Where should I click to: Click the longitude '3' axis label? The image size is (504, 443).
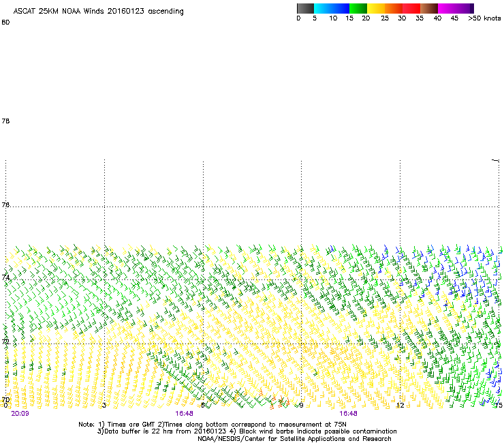pos(104,406)
